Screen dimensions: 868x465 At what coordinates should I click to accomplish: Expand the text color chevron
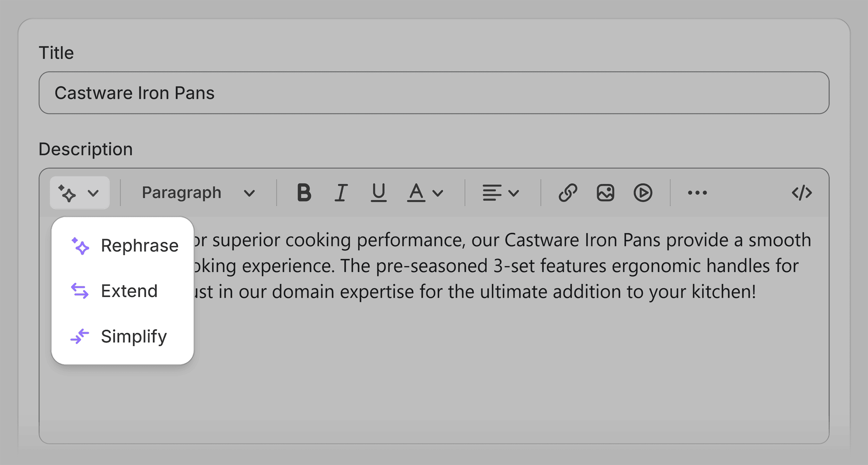point(438,193)
